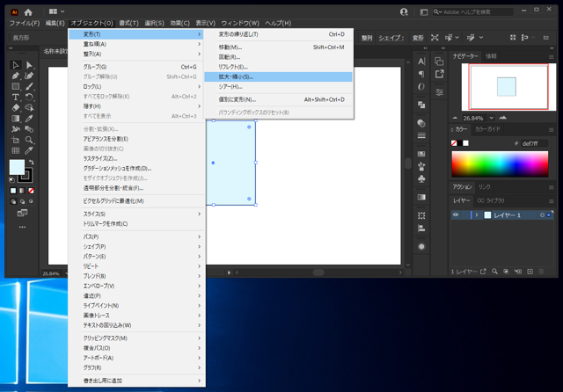
Task: Choose 個別に変形(N)... menu entry
Action: click(x=278, y=99)
